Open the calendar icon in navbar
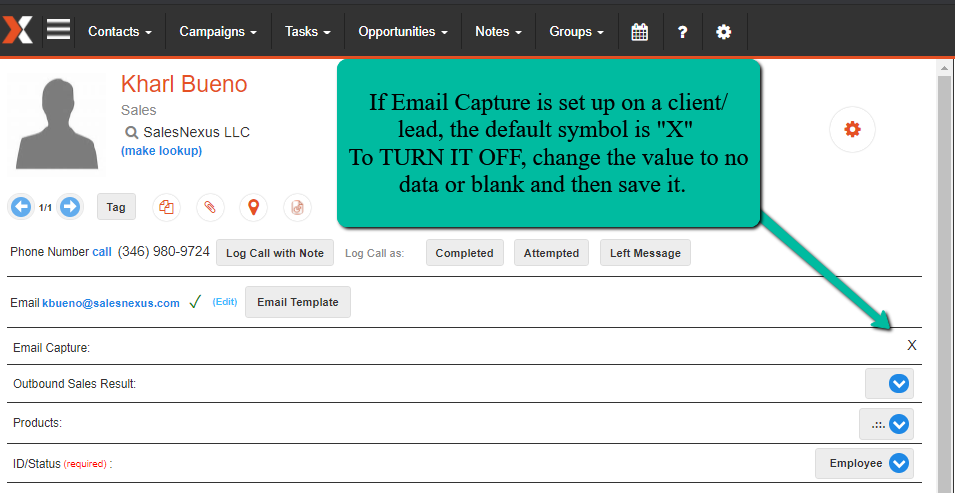This screenshot has height=493, width=955. [x=640, y=32]
